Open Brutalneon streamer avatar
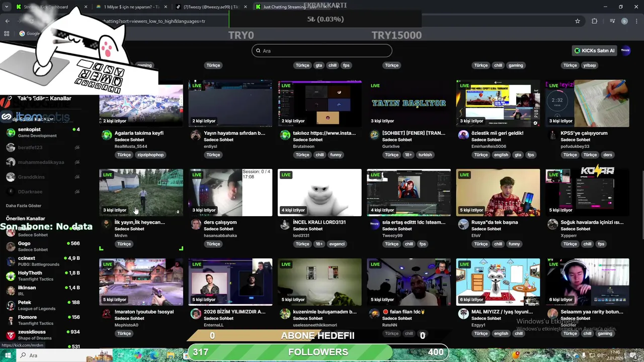 (x=285, y=135)
